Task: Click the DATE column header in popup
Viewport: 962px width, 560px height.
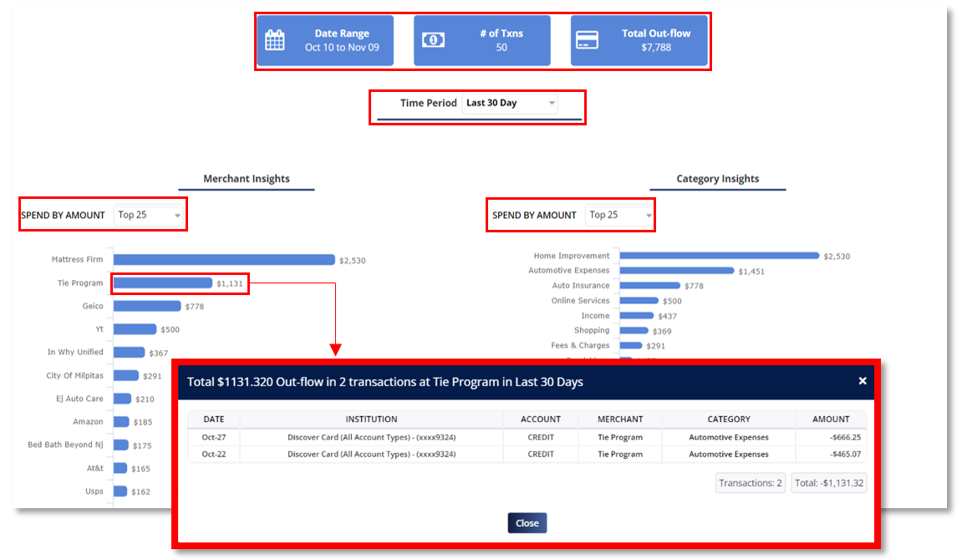Action: 213,420
